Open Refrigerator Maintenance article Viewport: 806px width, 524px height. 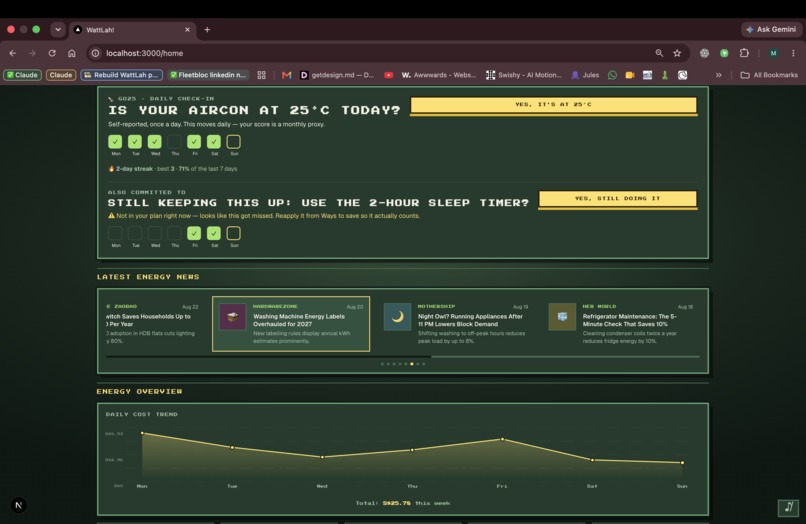point(621,323)
